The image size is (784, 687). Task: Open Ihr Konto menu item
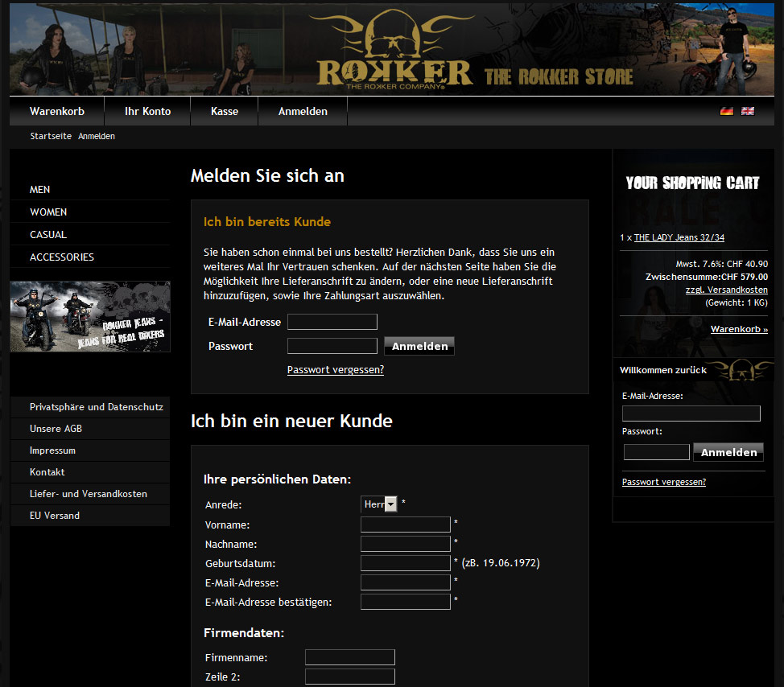click(x=147, y=111)
